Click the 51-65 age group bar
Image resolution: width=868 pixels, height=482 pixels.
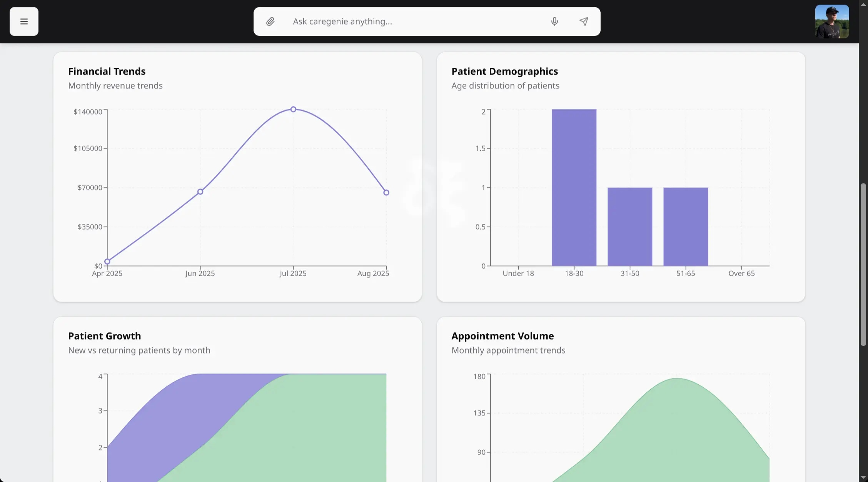685,227
